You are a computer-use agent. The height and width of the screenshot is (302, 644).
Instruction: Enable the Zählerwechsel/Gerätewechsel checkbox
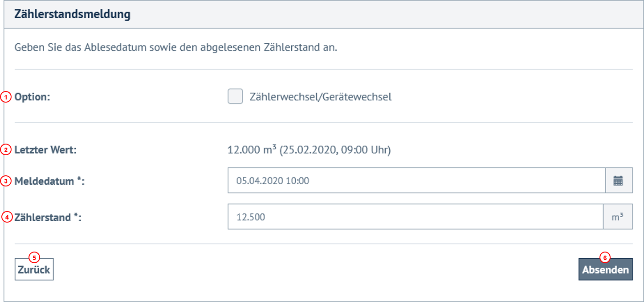(235, 96)
